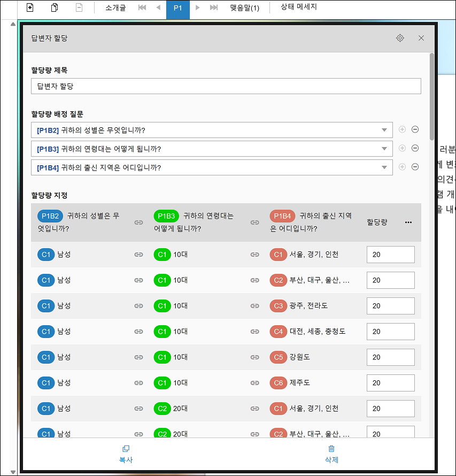Viewport: 456px width, 476px height.
Task: Open the more options menu beside 할당량 header
Action: point(408,222)
